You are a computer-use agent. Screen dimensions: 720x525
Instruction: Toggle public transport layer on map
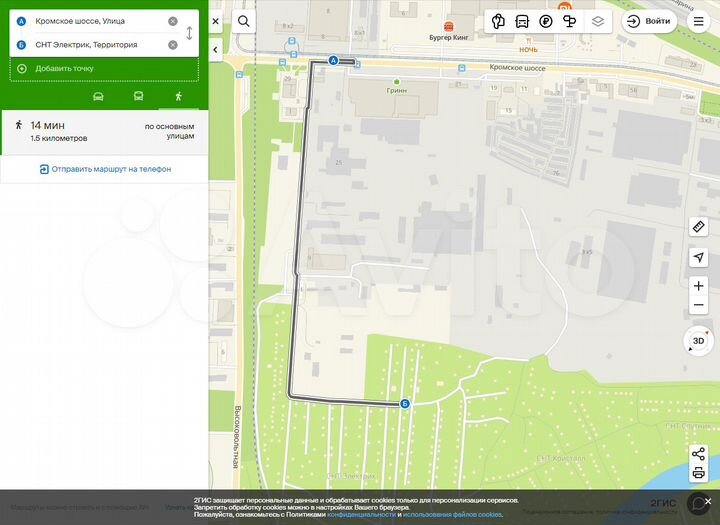522,21
